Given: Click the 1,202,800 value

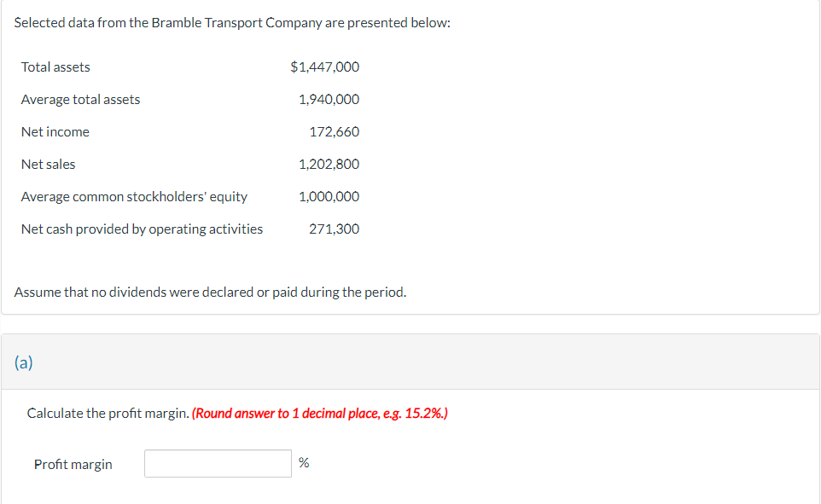Looking at the screenshot, I should coord(329,164).
